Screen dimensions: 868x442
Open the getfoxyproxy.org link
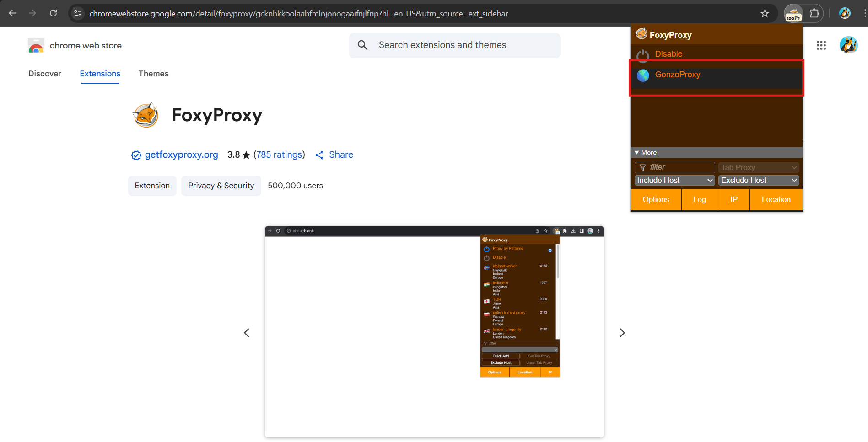pyautogui.click(x=181, y=155)
